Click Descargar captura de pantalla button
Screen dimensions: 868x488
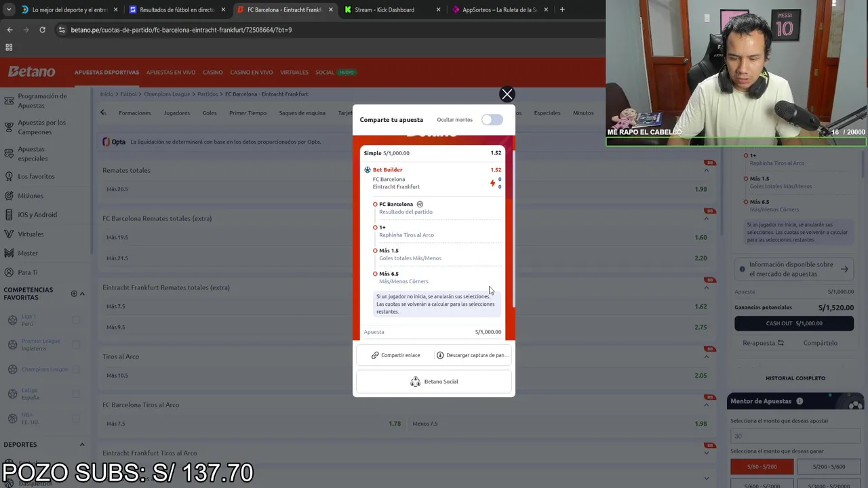[x=472, y=355]
